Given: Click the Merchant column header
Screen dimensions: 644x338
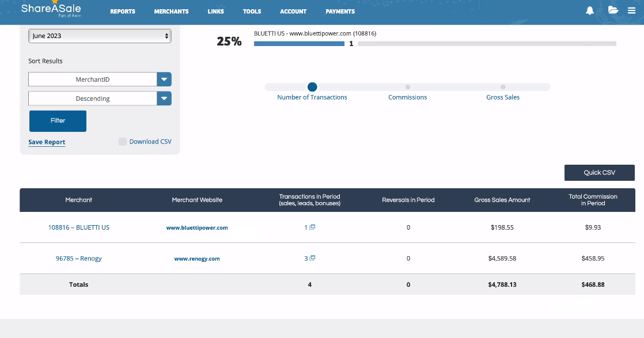Looking at the screenshot, I should click(78, 200).
